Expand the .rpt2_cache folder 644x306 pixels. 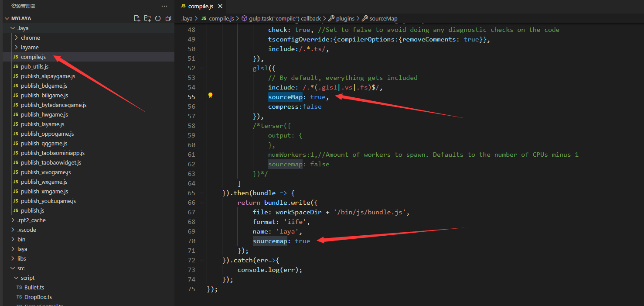click(13, 220)
